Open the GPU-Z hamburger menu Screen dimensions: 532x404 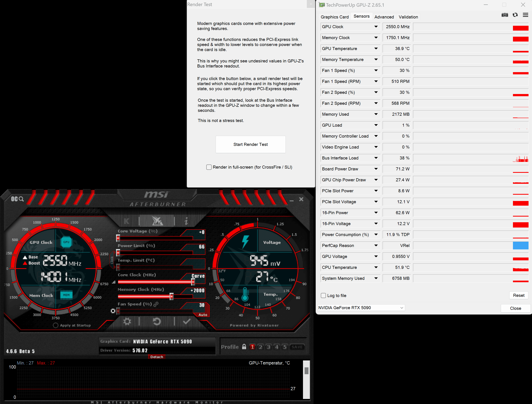click(525, 15)
